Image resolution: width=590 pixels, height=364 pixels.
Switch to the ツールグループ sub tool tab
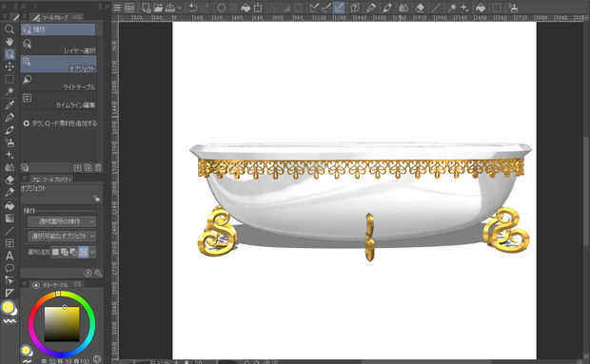coord(50,18)
